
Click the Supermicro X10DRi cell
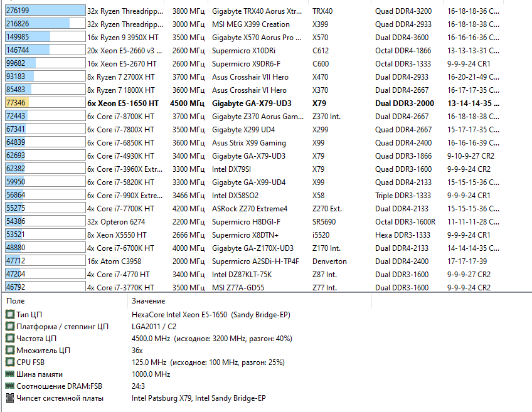(x=243, y=51)
